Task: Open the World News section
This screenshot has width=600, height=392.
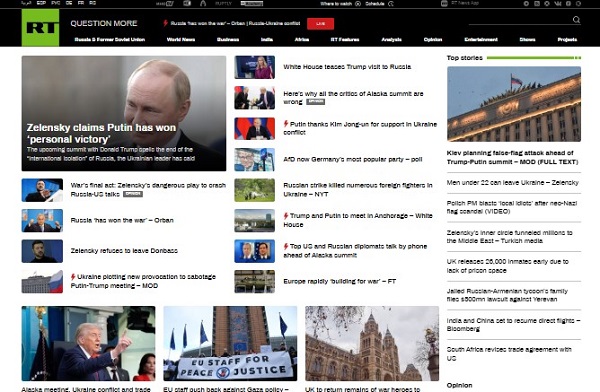Action: (181, 39)
